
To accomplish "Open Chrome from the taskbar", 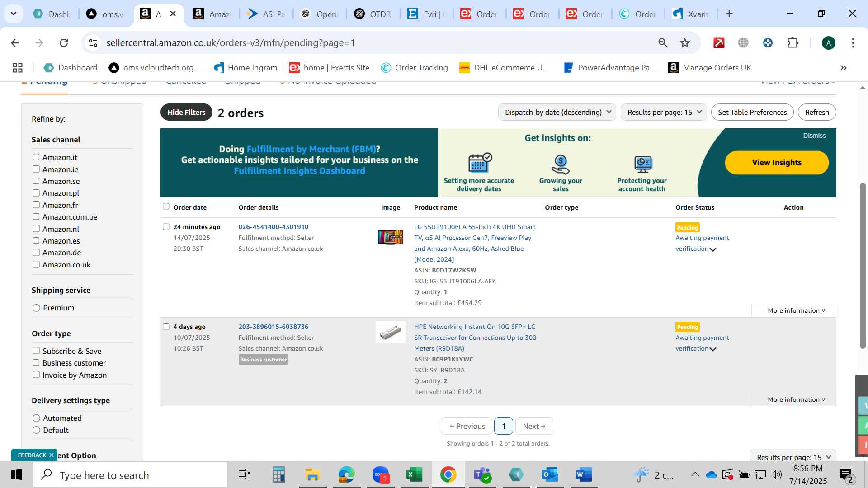I will (x=448, y=475).
